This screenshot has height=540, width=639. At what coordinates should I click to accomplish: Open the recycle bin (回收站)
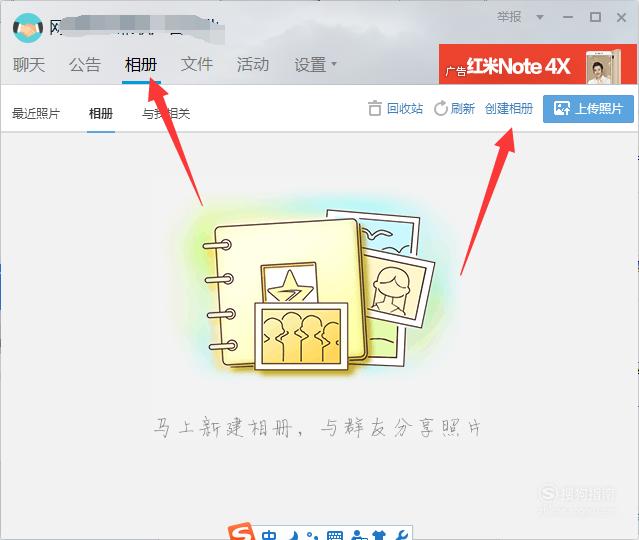395,108
